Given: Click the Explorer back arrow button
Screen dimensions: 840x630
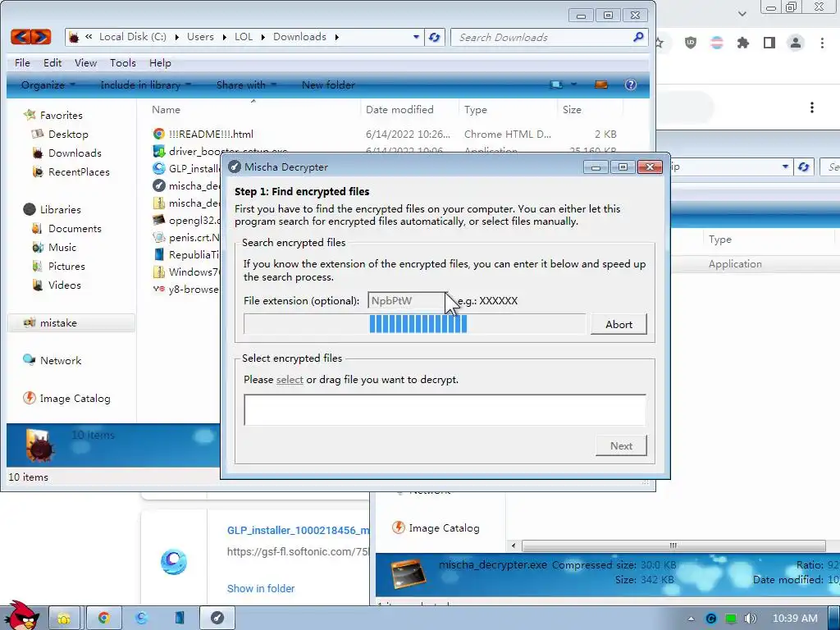Looking at the screenshot, I should (21, 37).
